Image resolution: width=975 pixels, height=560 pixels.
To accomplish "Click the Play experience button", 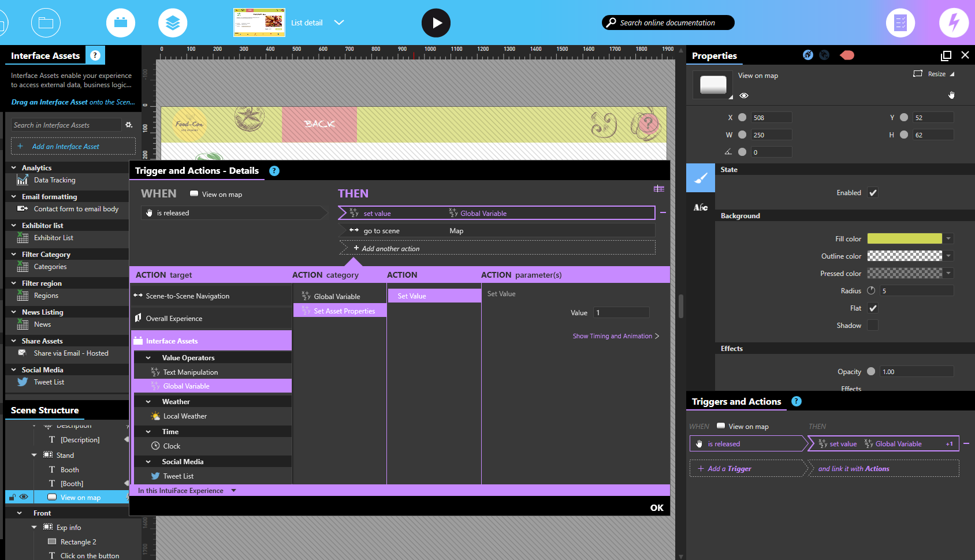I will click(436, 23).
